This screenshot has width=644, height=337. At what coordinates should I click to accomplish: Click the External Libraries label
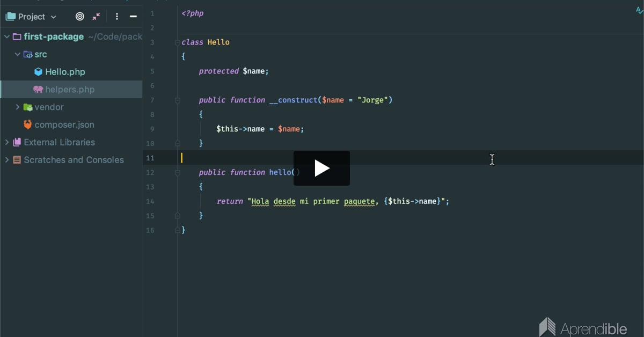(60, 142)
